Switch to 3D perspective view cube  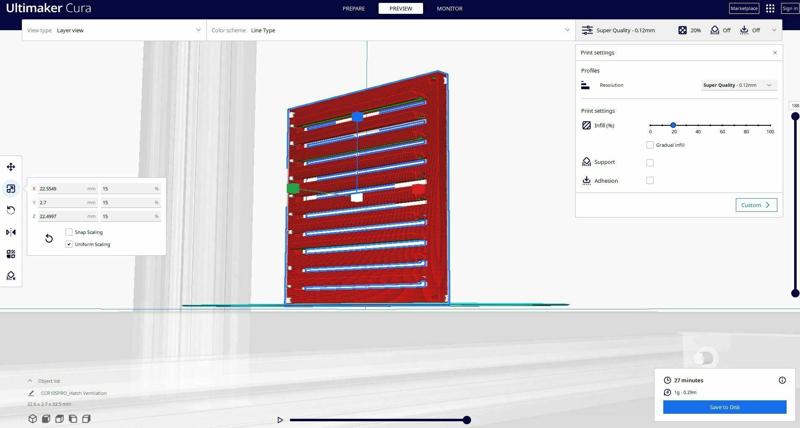(x=33, y=419)
